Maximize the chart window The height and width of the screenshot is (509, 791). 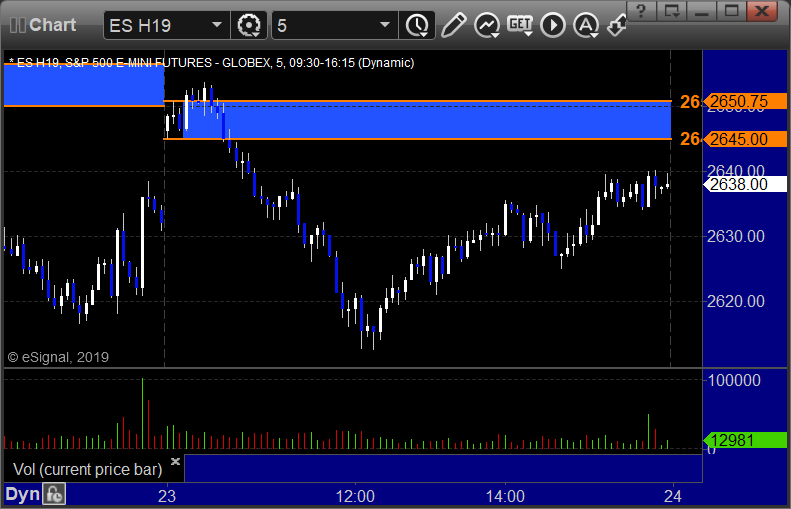[x=731, y=11]
